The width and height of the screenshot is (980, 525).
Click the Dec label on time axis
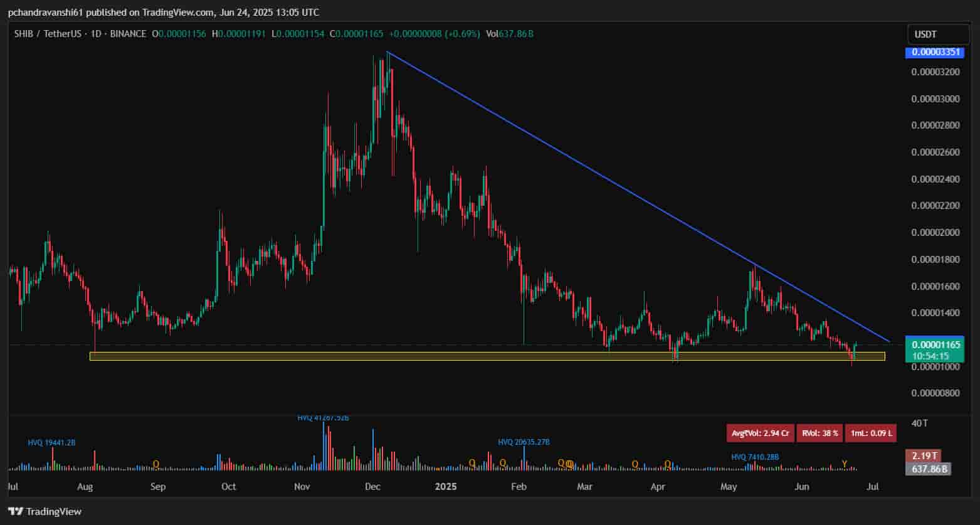[x=373, y=487]
